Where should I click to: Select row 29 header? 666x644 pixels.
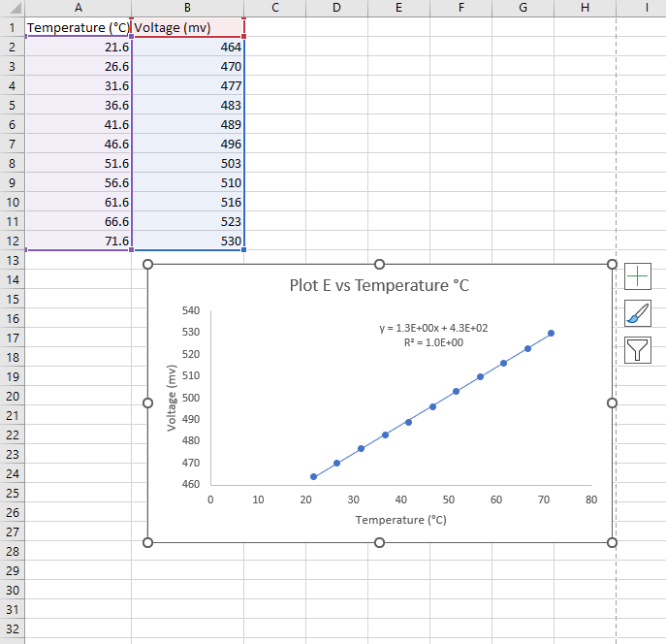coord(12,570)
